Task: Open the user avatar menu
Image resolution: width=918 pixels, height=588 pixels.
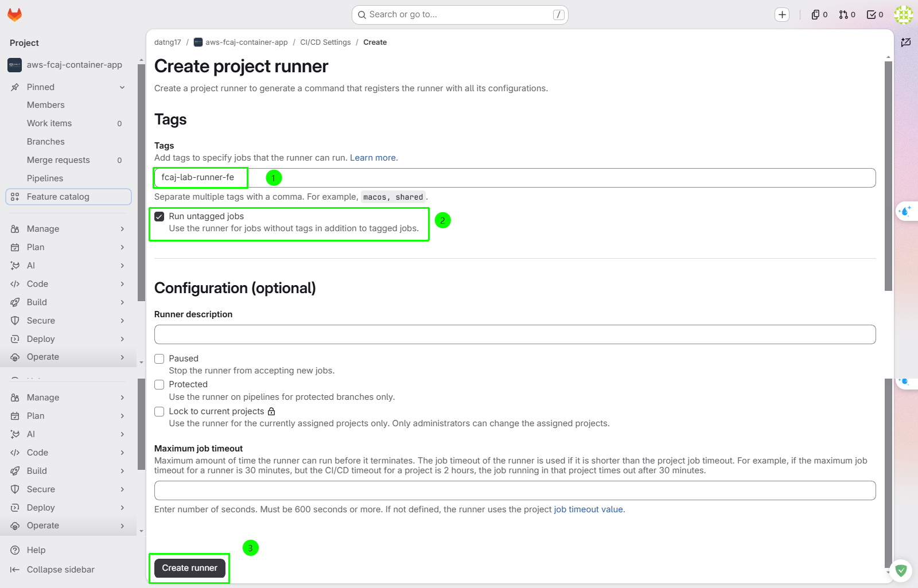Action: pyautogui.click(x=904, y=15)
